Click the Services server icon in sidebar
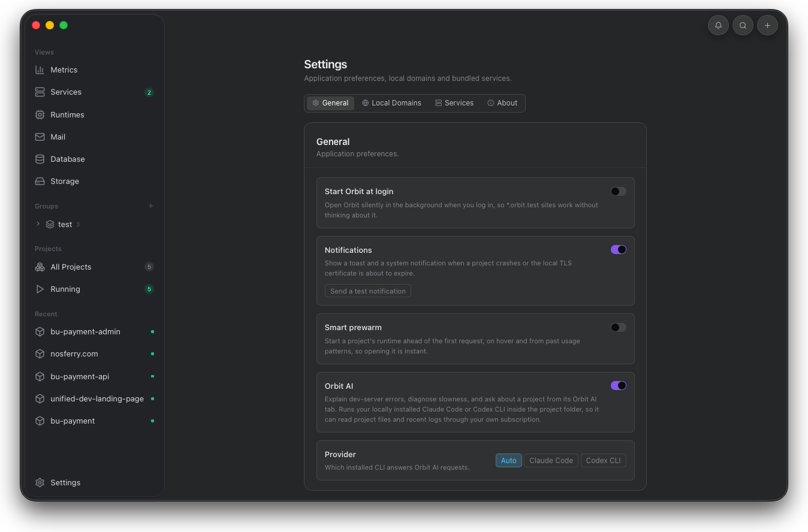808x532 pixels. point(40,92)
